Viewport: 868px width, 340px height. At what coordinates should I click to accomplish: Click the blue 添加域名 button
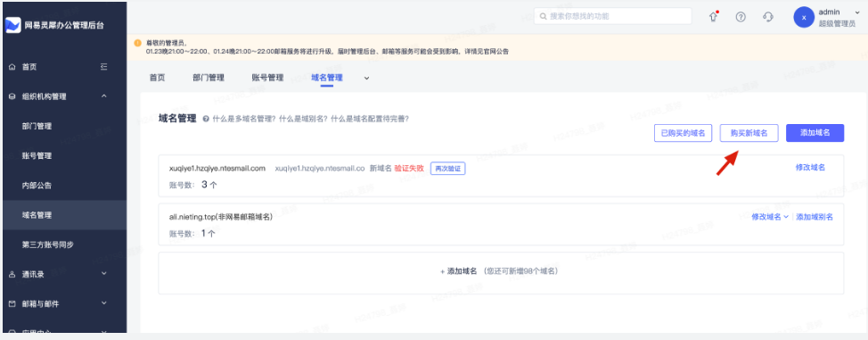pos(815,133)
